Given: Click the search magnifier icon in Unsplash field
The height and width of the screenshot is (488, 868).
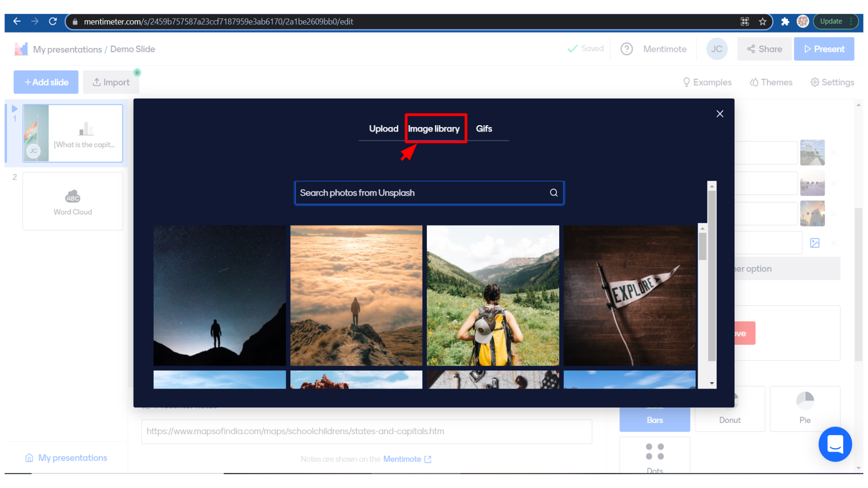Looking at the screenshot, I should tap(553, 193).
